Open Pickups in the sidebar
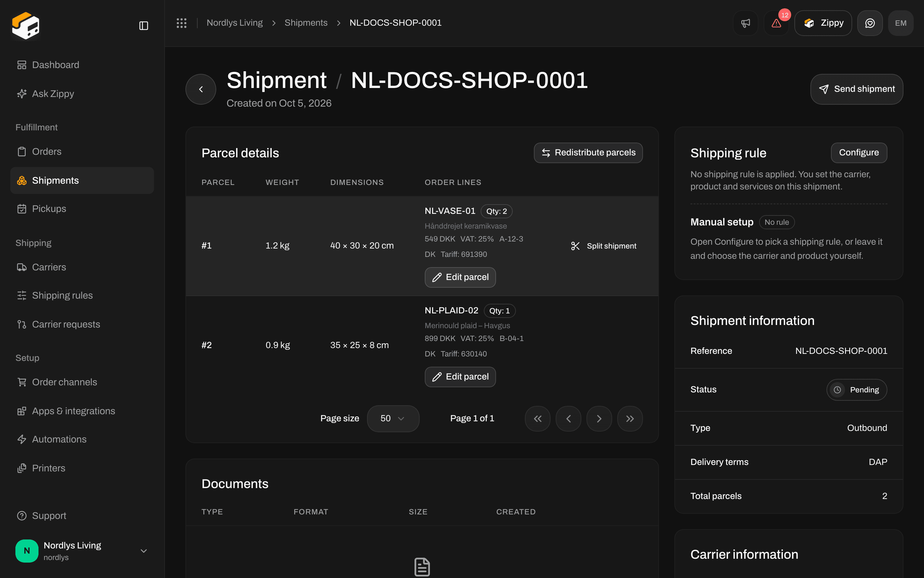 [82, 209]
